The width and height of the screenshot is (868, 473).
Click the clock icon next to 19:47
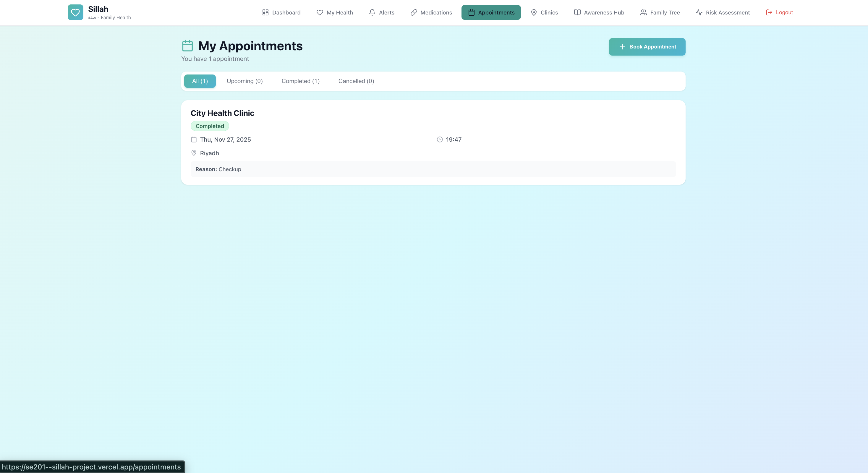(x=439, y=139)
